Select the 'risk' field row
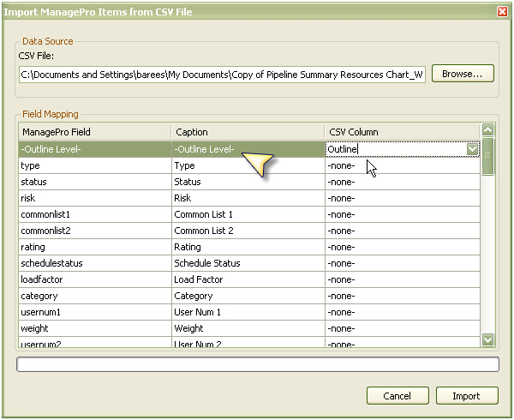Image resolution: width=514 pixels, height=420 pixels. tap(95, 198)
